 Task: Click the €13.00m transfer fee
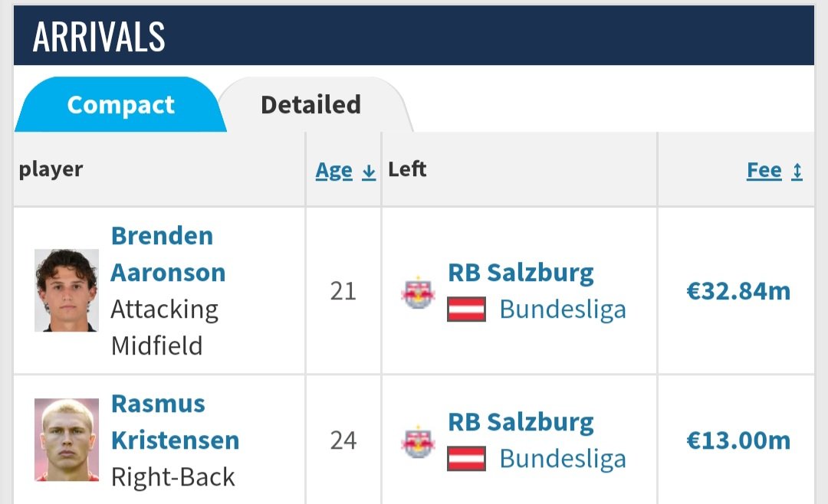(738, 440)
